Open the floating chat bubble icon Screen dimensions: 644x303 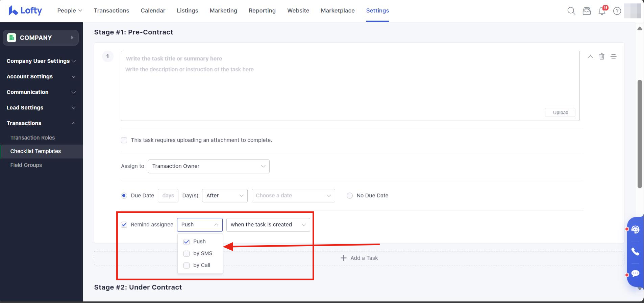click(635, 273)
